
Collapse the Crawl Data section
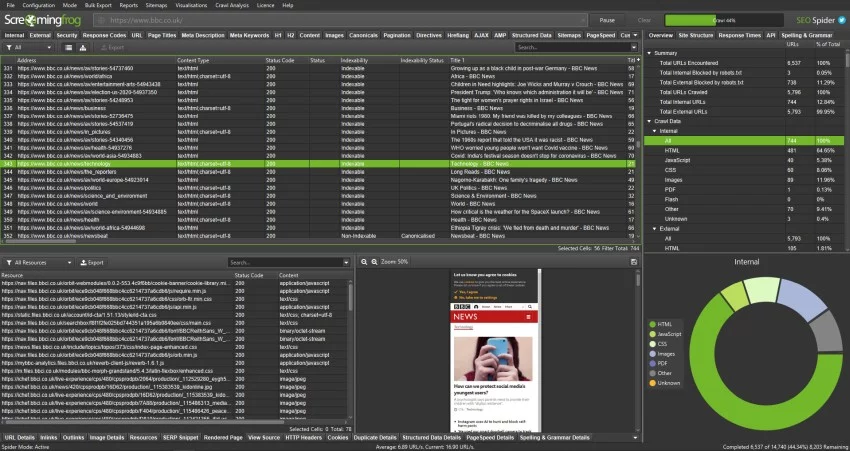coord(649,121)
